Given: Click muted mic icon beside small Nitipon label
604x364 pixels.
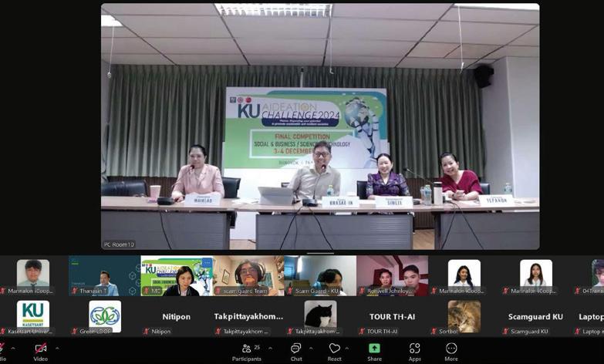Looking at the screenshot, I should 147,332.
